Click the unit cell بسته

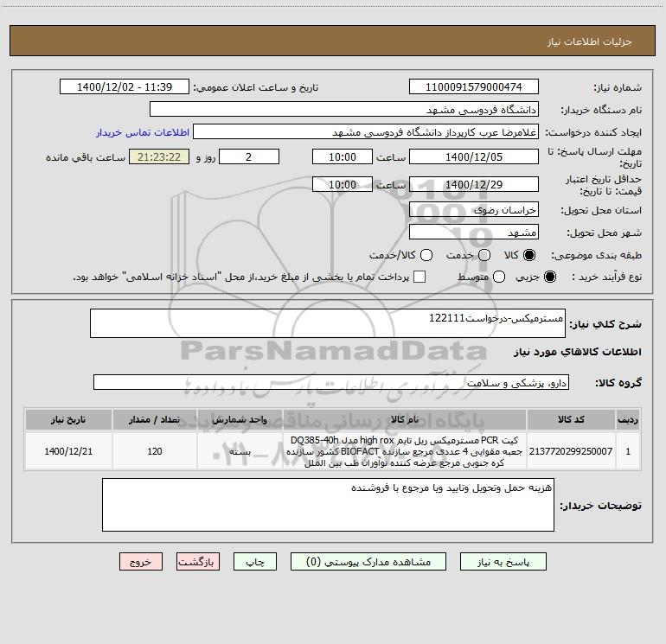240,451
